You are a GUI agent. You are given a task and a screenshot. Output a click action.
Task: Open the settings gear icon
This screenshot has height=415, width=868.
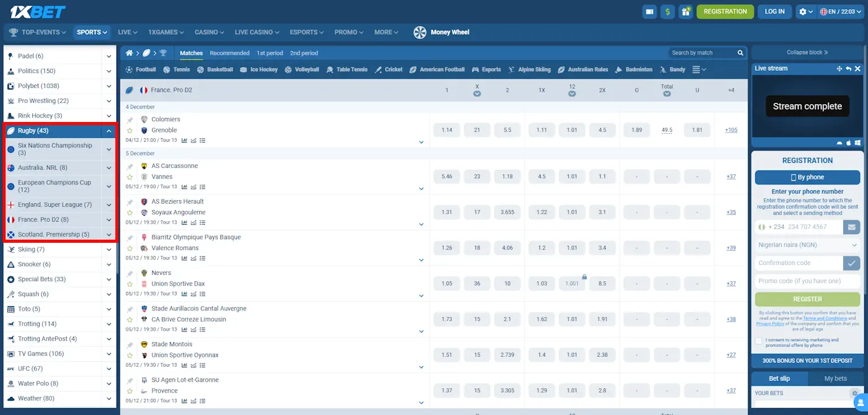pos(804,11)
